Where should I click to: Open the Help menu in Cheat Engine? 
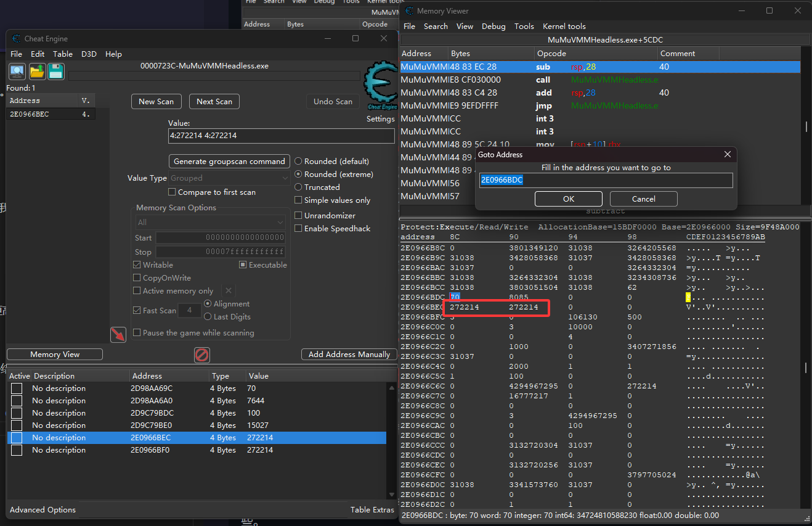pyautogui.click(x=113, y=54)
